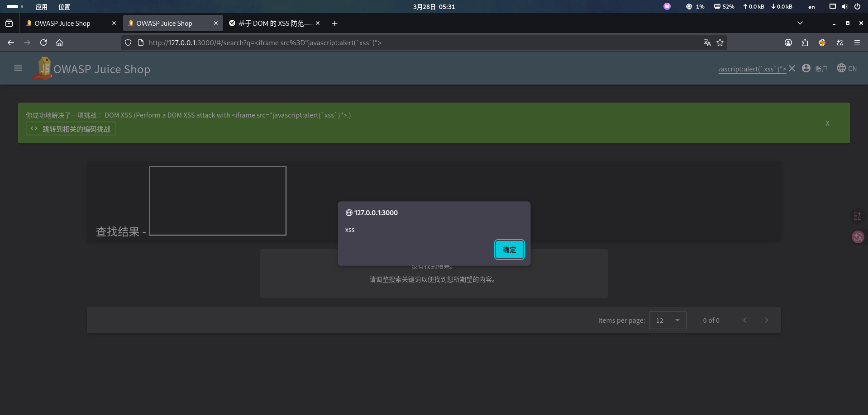Click the en keyboard layout indicator
The width and height of the screenshot is (868, 415).
(x=811, y=7)
